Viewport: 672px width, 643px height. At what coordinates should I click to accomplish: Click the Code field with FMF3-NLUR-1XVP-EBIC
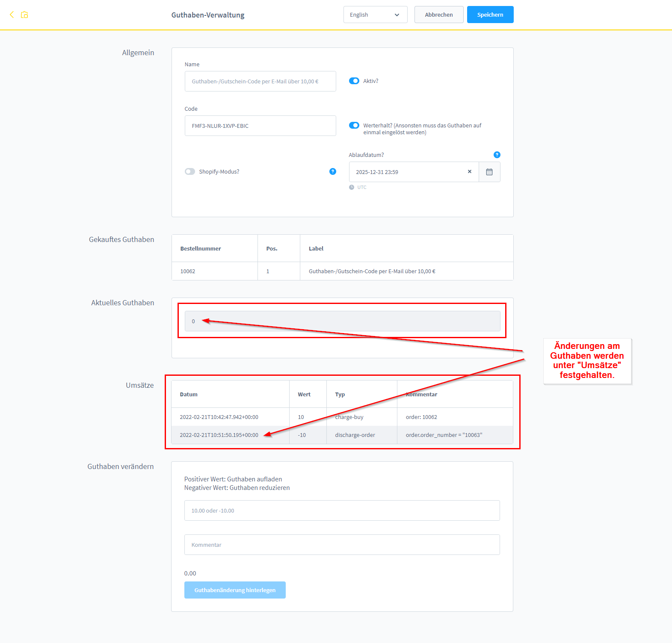(260, 126)
